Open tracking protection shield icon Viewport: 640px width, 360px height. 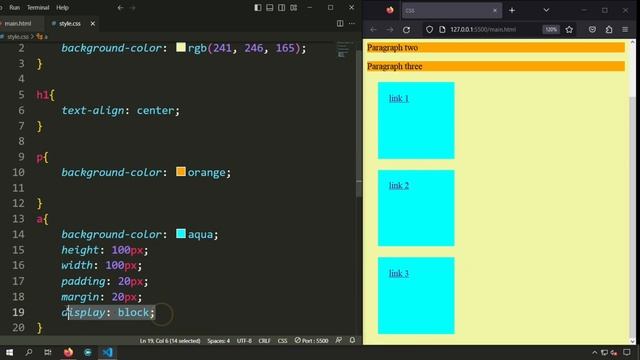429,29
